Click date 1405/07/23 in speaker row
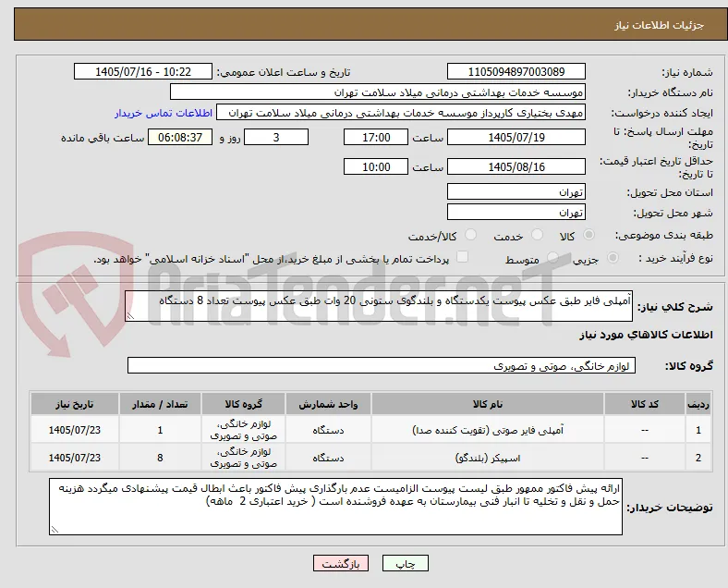The width and height of the screenshot is (728, 588). 74,458
